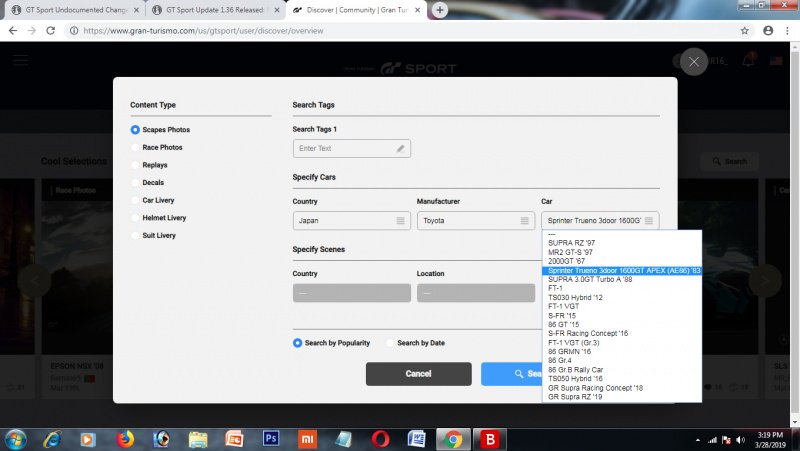
Task: Close the Discover Community Gran Turismo tab
Action: [417, 10]
